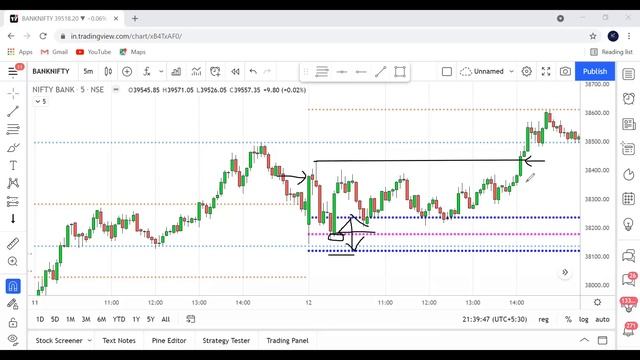Open the select layout square button
This screenshot has height=360, width=640.
coord(447,72)
